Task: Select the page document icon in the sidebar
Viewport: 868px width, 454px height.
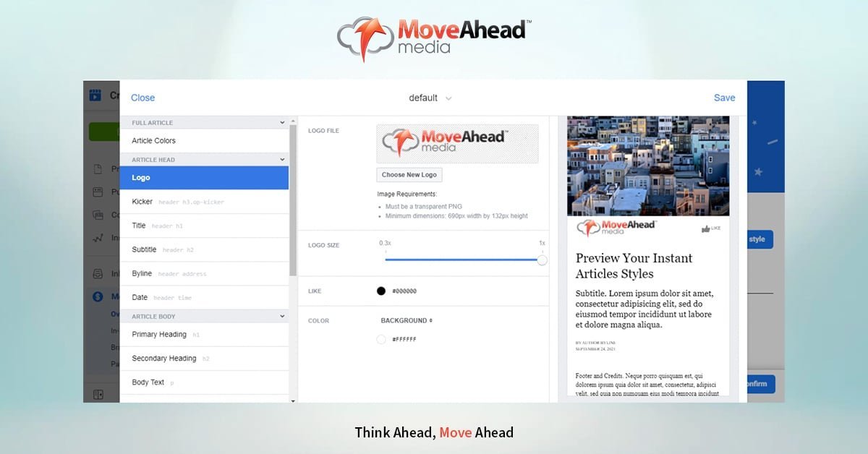Action: tap(97, 168)
